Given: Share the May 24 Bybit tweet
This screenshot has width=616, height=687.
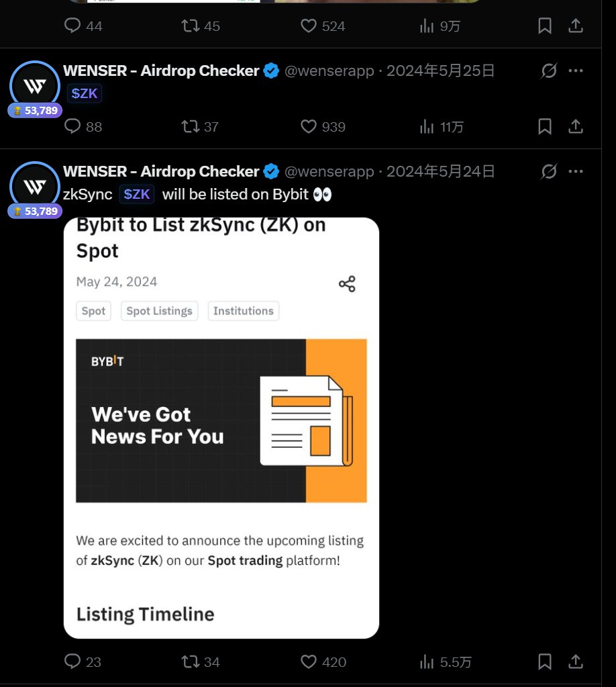Looking at the screenshot, I should (x=575, y=661).
